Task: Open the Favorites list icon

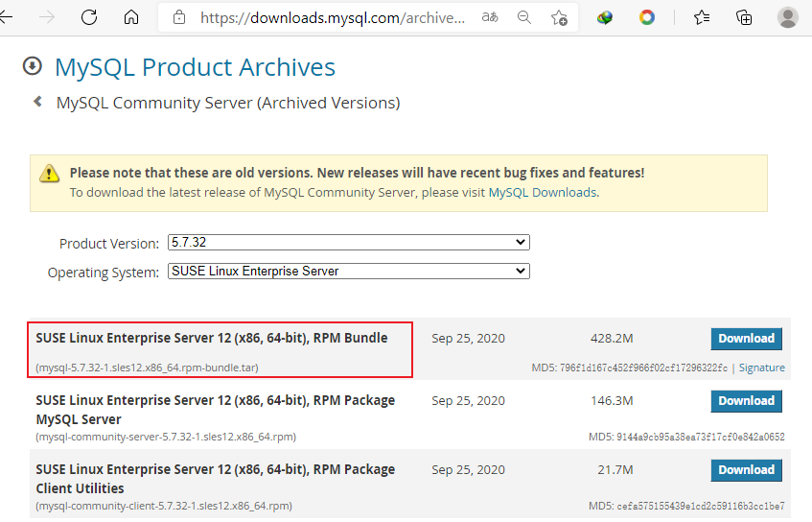Action: [x=702, y=17]
